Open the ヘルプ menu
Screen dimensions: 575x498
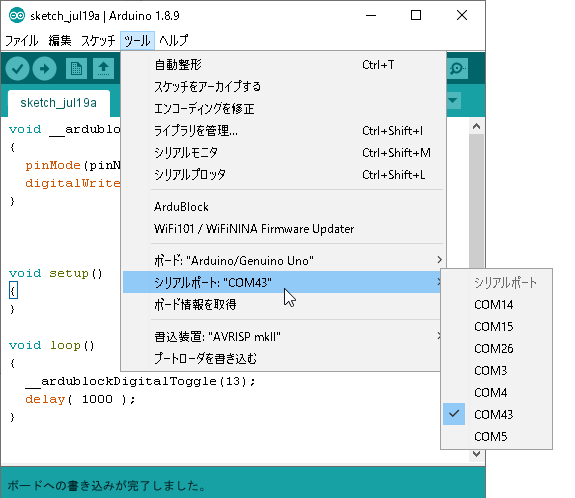point(174,40)
